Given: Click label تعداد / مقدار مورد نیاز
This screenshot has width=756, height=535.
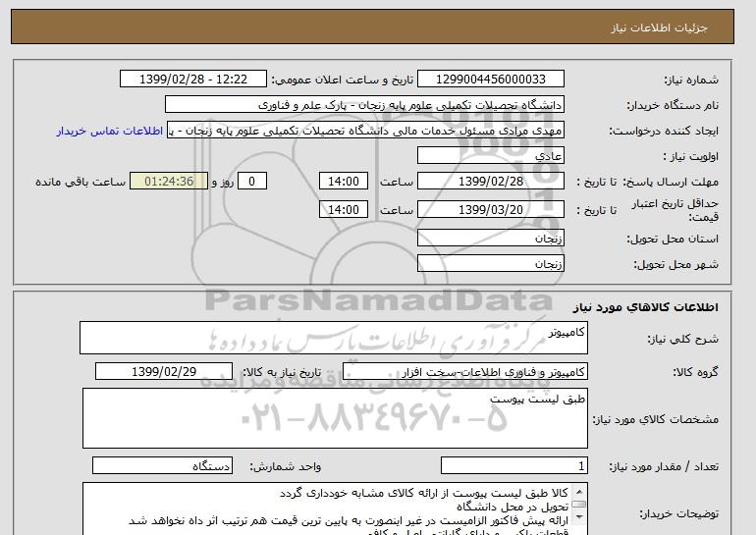Looking at the screenshot, I should 664,466.
